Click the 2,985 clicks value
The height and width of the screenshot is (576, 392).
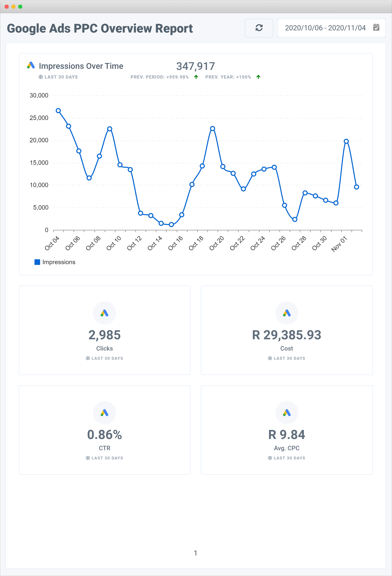[105, 335]
